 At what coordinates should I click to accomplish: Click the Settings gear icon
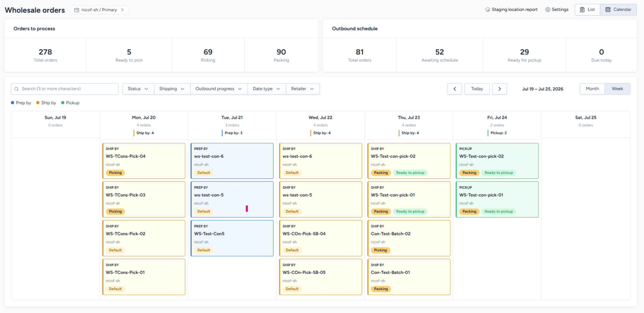[x=547, y=10]
